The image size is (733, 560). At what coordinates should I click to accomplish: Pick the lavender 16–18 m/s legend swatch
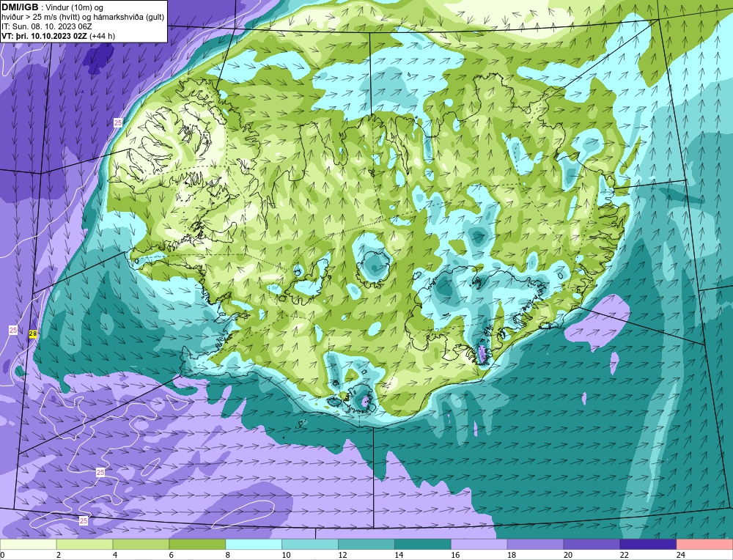pyautogui.click(x=479, y=545)
